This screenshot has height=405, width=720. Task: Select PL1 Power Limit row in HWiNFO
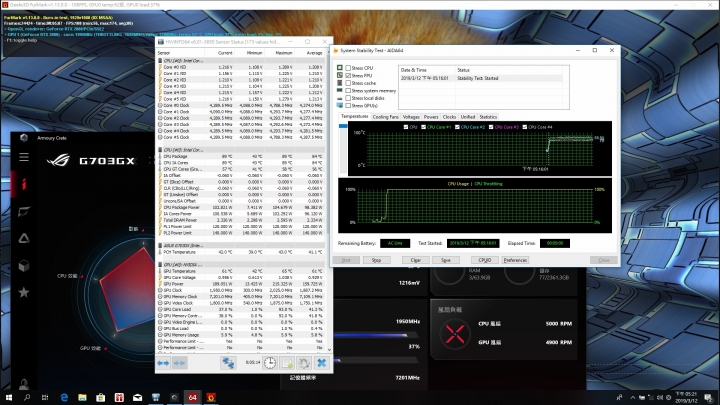pos(241,227)
